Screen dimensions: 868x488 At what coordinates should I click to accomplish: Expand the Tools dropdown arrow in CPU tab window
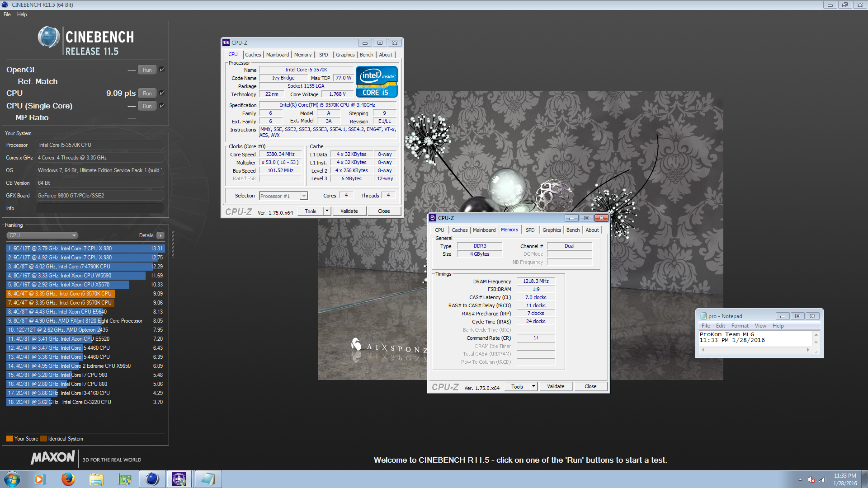[x=327, y=211]
